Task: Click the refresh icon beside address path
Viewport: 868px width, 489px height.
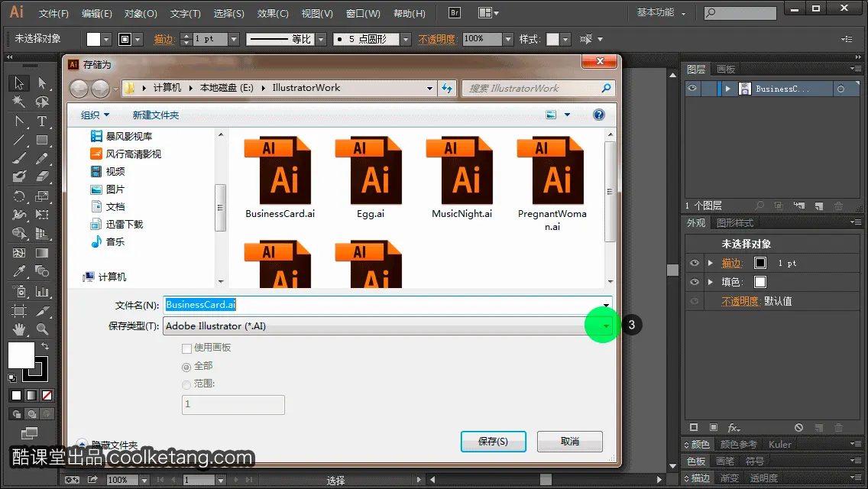Action: tap(447, 88)
